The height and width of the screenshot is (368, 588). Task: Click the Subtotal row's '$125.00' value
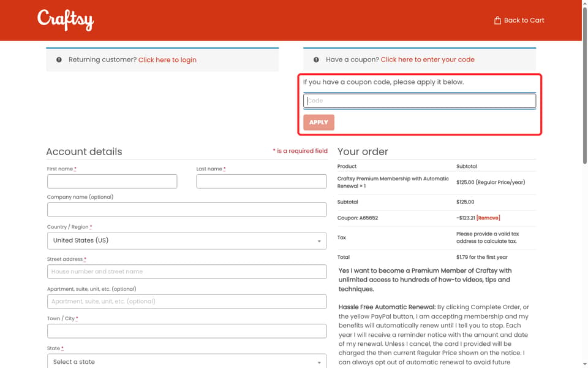tap(465, 202)
